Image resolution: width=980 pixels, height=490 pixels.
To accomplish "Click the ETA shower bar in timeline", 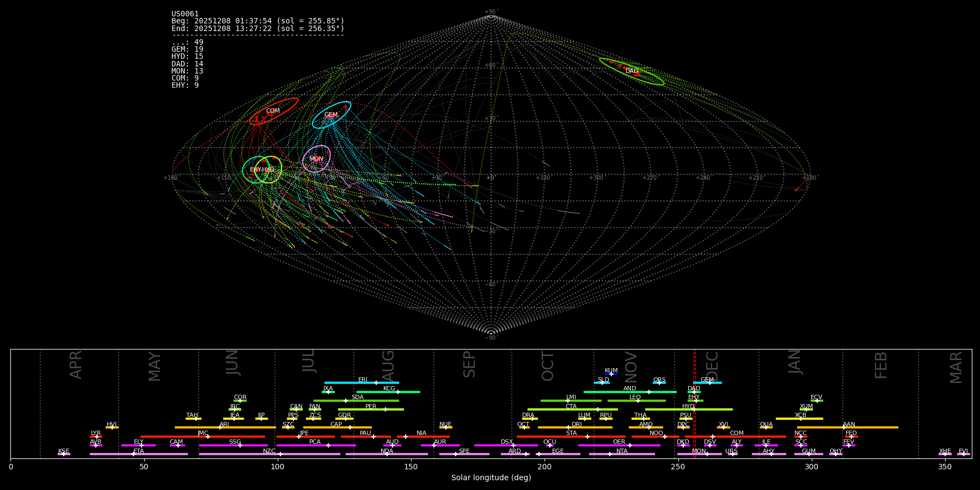I will coord(139,454).
